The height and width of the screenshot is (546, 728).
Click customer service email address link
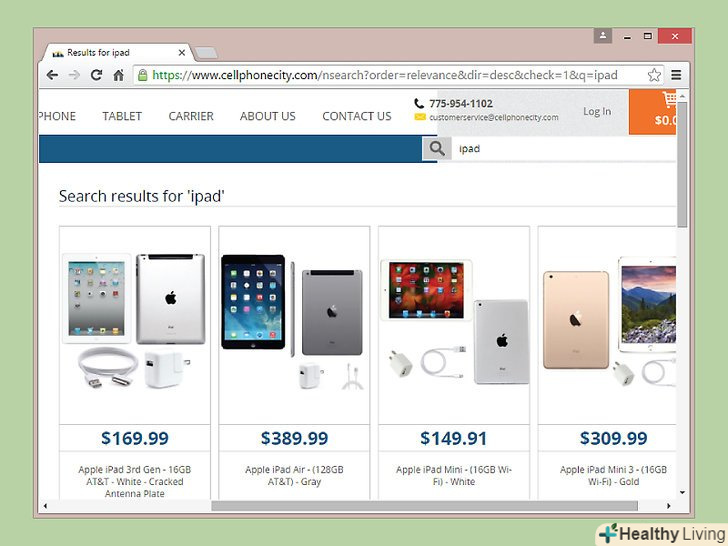coord(494,117)
